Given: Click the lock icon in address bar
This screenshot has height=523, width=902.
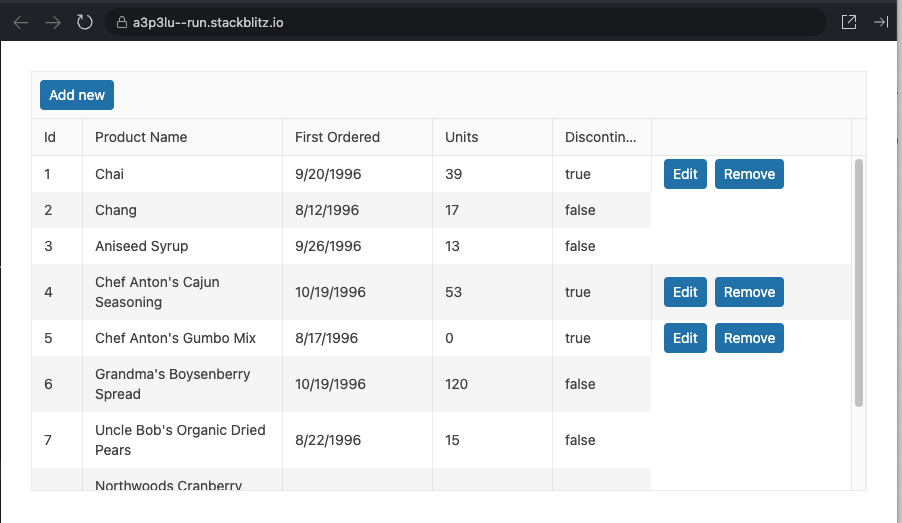Looking at the screenshot, I should click(x=120, y=22).
